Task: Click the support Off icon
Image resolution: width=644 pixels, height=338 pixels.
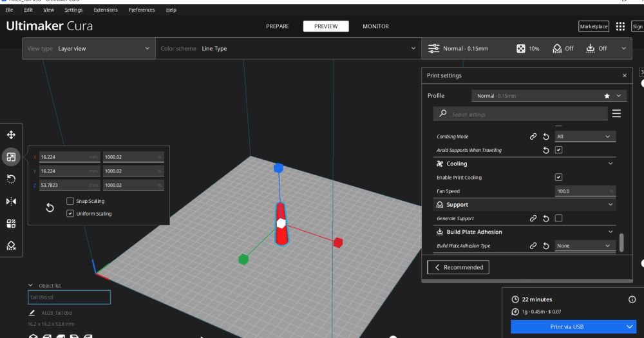Action: click(x=557, y=48)
